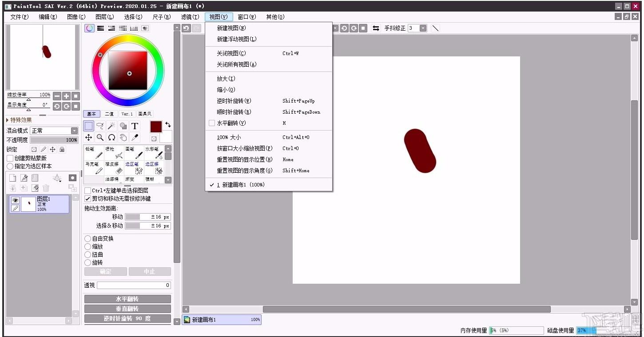Select 指定为选区样本 option
The width and height of the screenshot is (644, 337).
click(10, 166)
